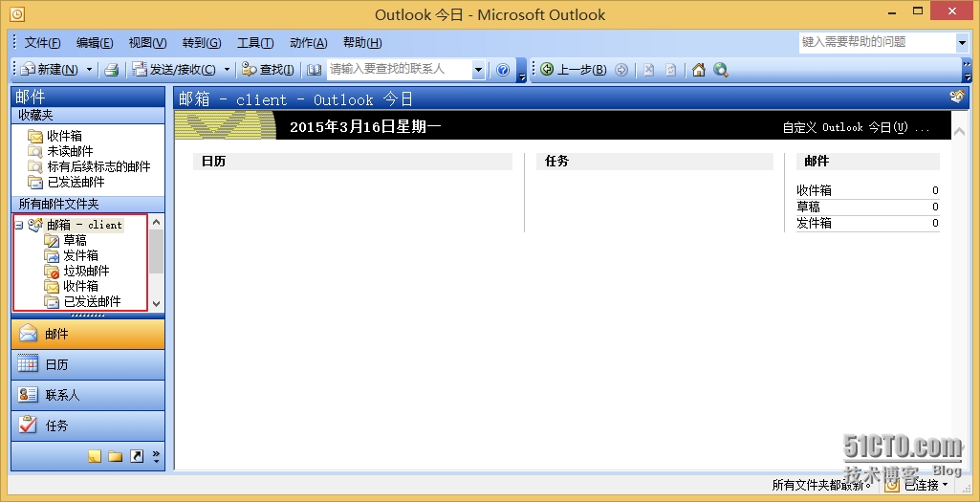Select Sent Items (已发送邮件) in folder tree

(82, 301)
